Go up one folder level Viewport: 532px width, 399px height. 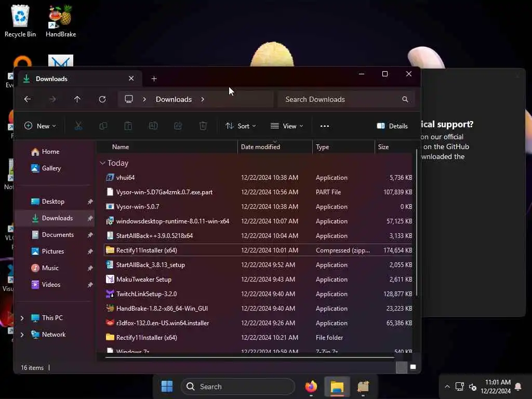77,99
